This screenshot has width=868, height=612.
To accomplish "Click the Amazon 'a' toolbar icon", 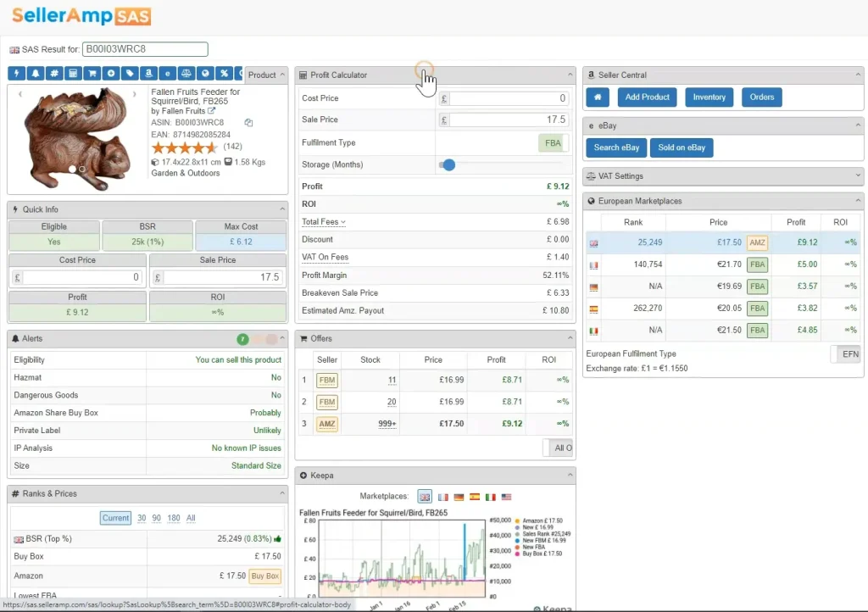I will [148, 74].
